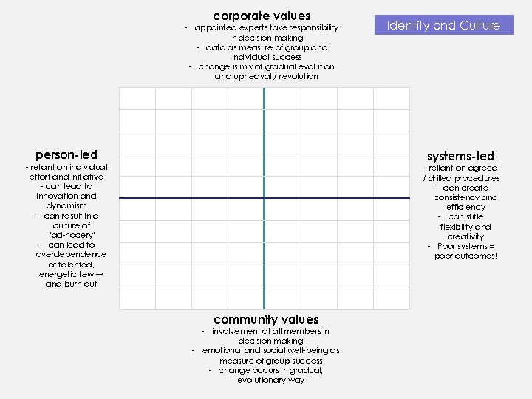This screenshot has height=399, width=532.
Task: Click the appointed experts take responsibility bullet
Action: click(266, 33)
